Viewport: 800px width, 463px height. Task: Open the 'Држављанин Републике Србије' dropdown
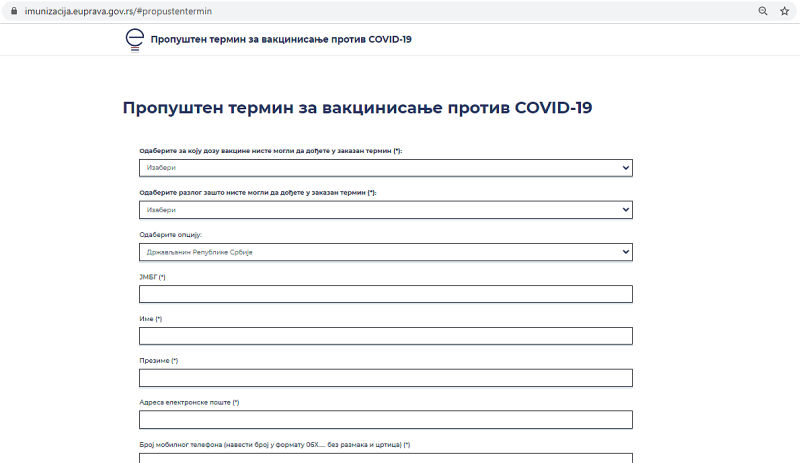[x=385, y=252]
